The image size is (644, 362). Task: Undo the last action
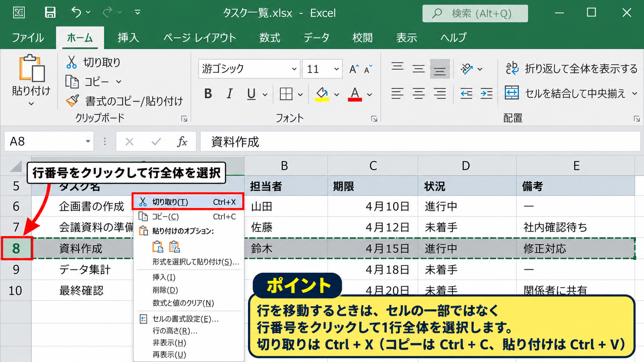(76, 12)
